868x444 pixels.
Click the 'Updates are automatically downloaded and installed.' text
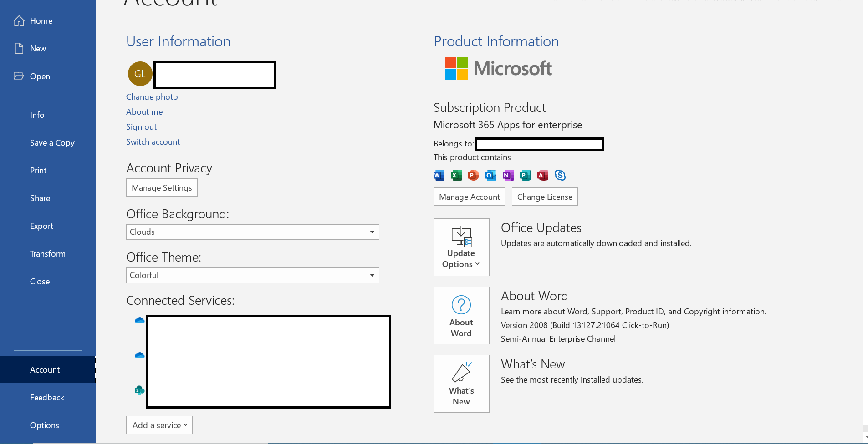tap(596, 243)
